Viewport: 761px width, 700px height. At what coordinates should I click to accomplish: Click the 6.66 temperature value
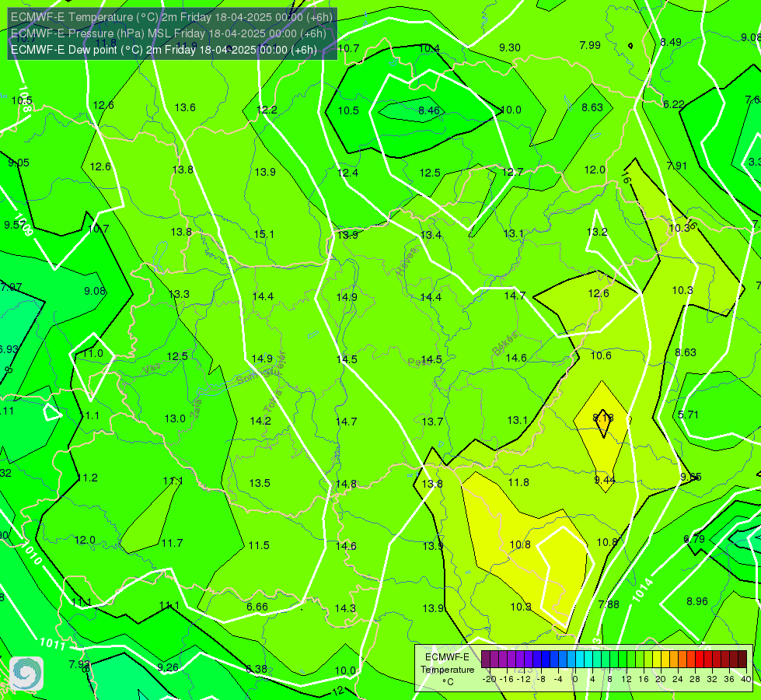257,607
